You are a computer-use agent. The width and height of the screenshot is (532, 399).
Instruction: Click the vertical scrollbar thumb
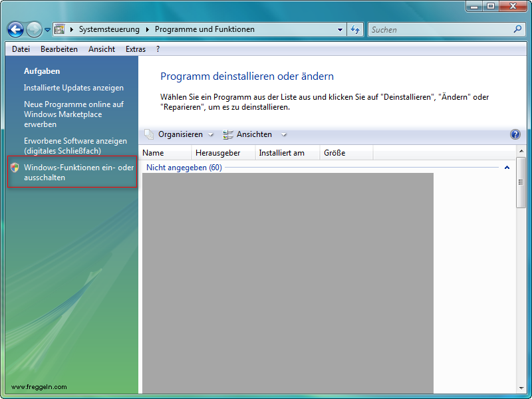pos(521,182)
